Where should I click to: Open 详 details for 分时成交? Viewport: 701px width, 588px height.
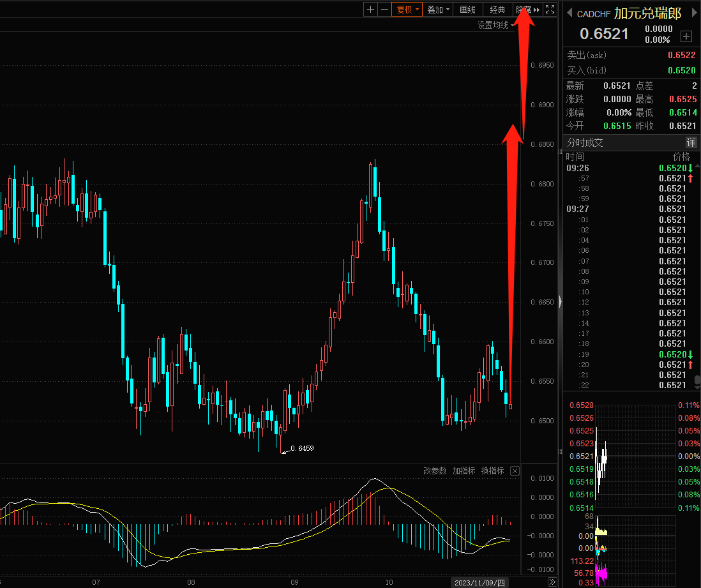tap(691, 142)
